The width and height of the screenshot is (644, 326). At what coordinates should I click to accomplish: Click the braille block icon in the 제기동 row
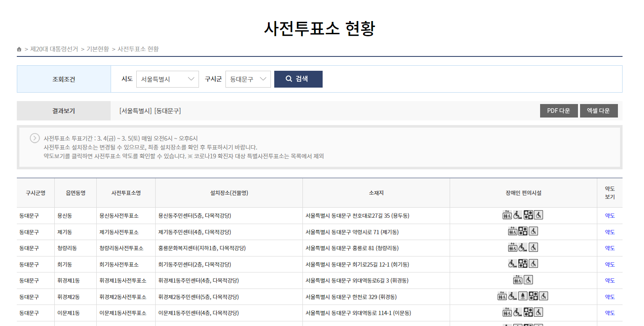(523, 231)
